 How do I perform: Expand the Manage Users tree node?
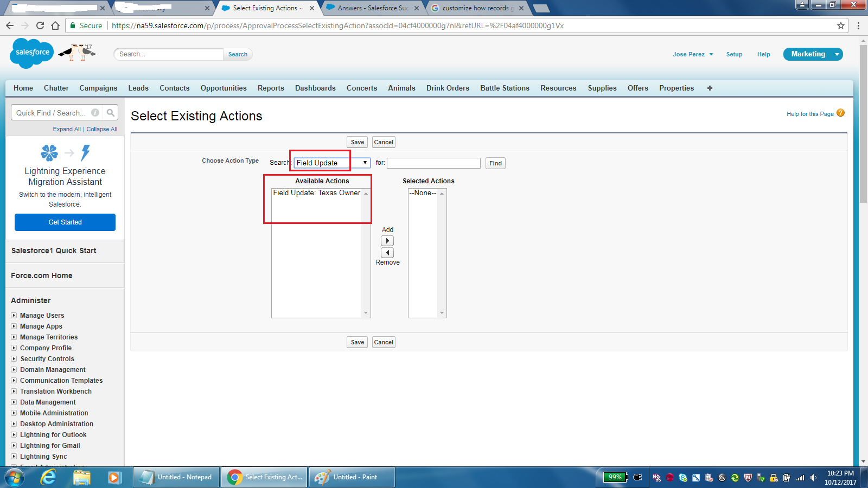(14, 316)
